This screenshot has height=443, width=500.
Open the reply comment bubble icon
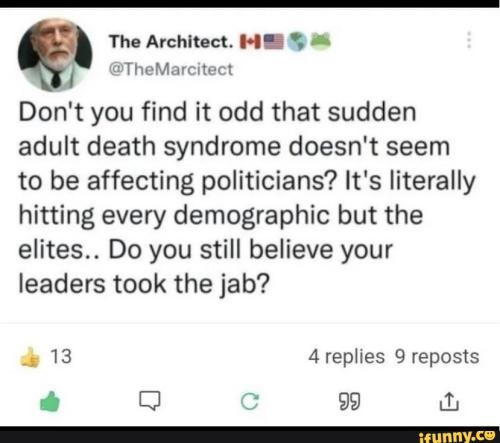click(x=150, y=400)
